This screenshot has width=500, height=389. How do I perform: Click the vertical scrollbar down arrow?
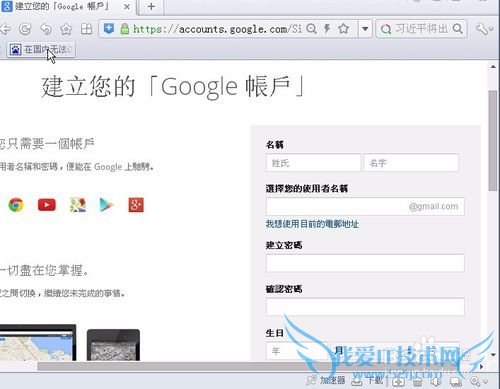[493, 355]
